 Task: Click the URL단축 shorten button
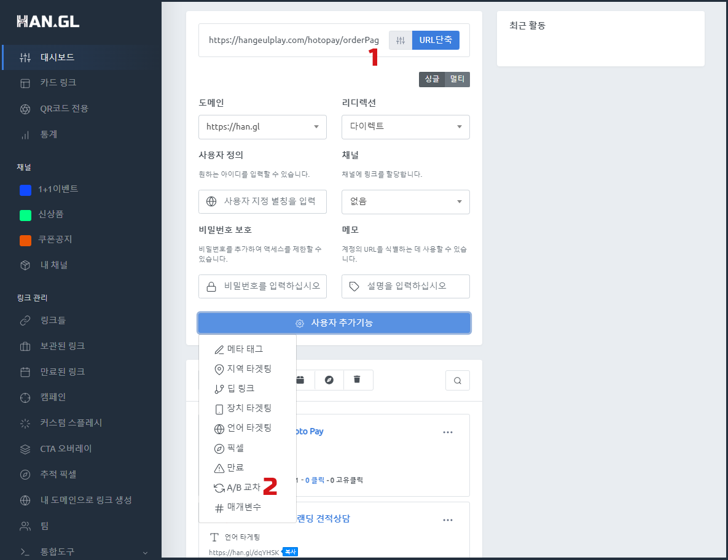point(436,41)
